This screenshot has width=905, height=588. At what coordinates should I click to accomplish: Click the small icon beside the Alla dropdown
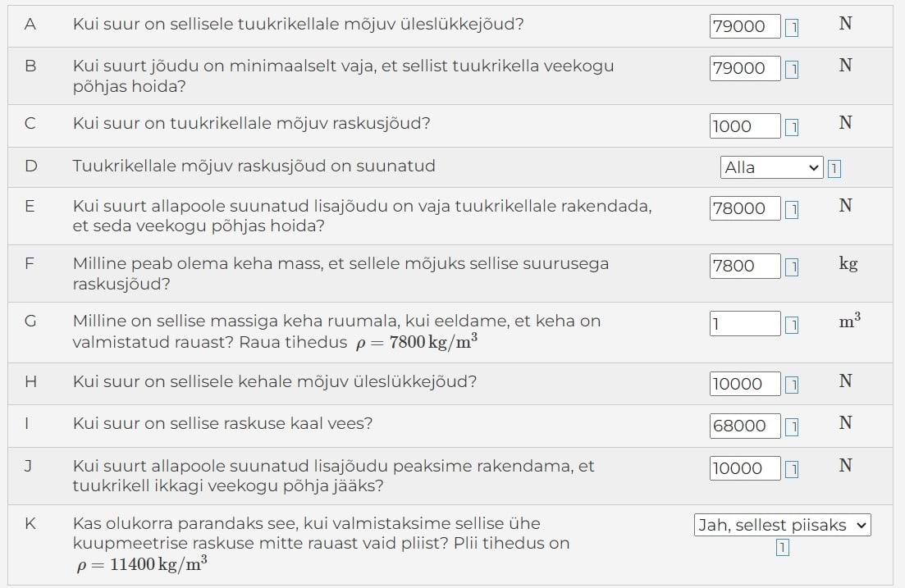[834, 169]
